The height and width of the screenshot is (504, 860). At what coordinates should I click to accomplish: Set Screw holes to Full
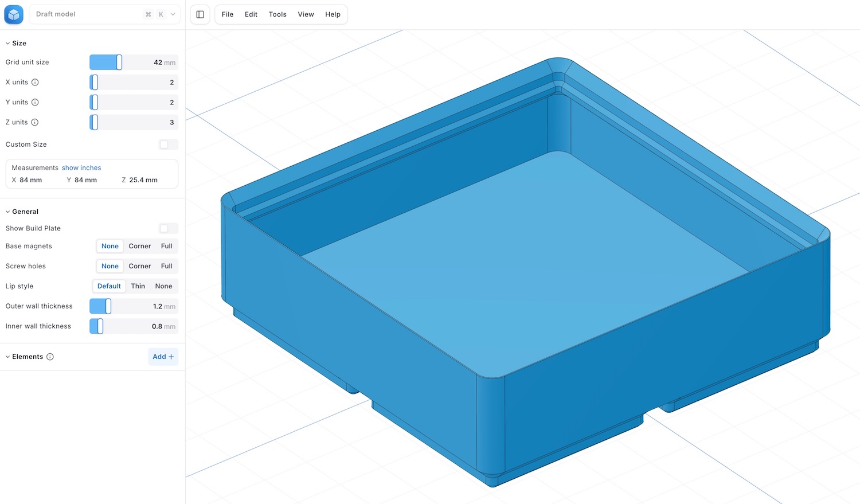pyautogui.click(x=166, y=266)
